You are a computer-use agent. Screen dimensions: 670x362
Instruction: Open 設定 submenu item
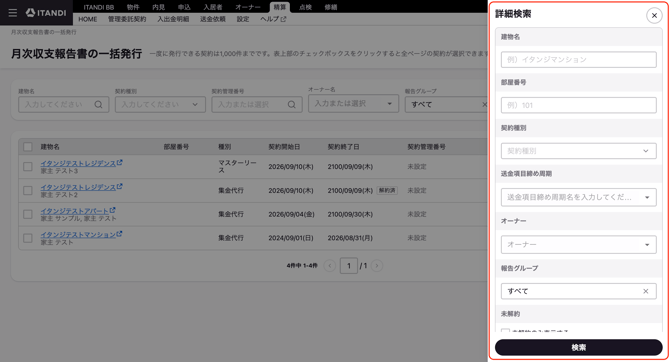[243, 19]
